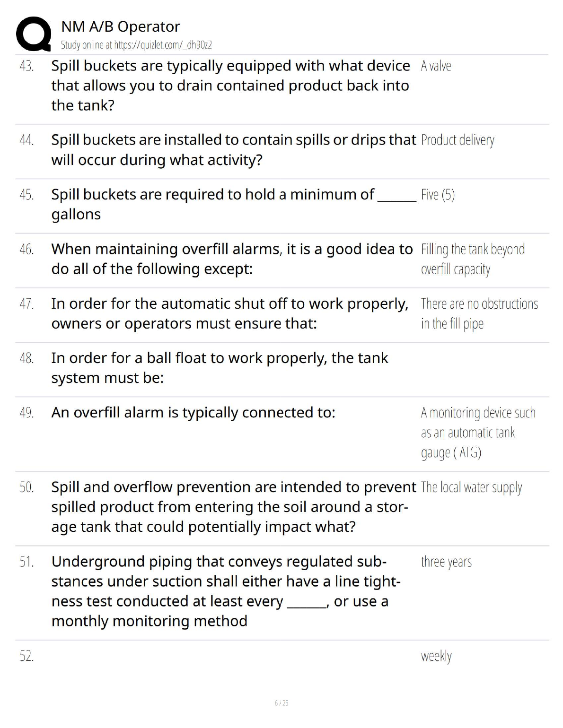Open the quizlet.com study link
Viewport: 563px width, 728px height.
pos(136,45)
